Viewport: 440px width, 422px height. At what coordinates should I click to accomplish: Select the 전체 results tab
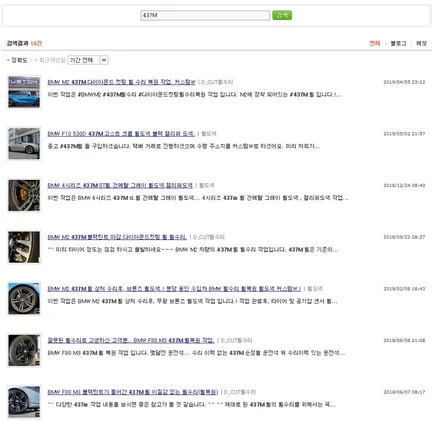tap(375, 43)
